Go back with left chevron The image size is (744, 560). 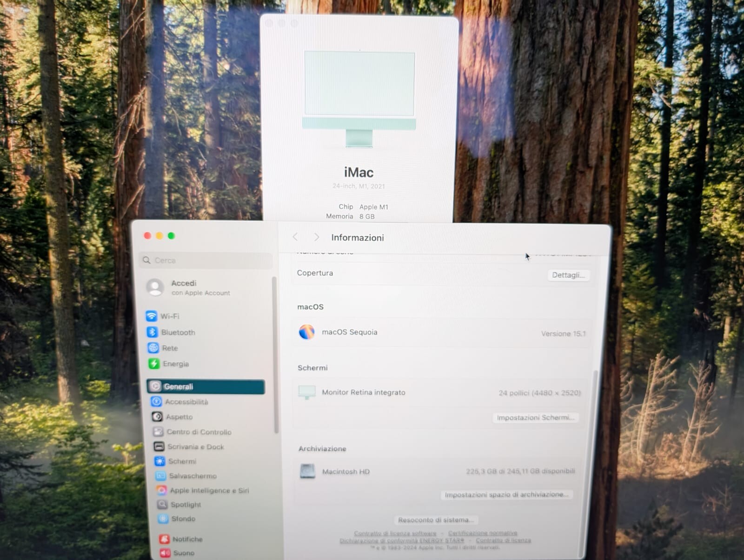(x=295, y=237)
